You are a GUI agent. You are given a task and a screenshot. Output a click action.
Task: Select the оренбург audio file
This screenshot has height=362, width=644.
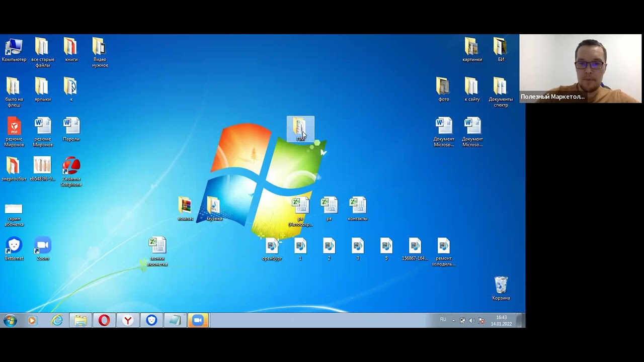click(272, 246)
